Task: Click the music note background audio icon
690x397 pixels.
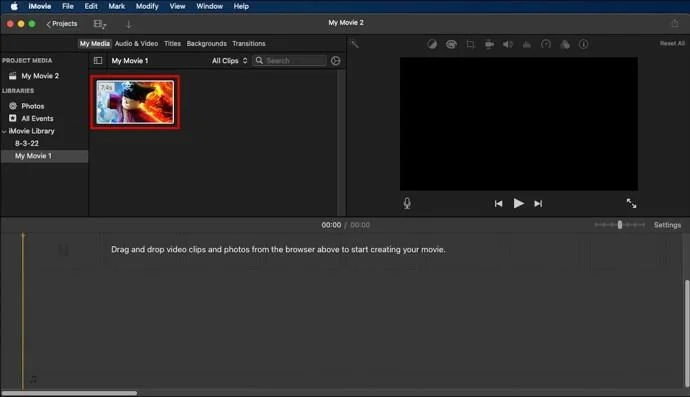Action: tap(33, 379)
